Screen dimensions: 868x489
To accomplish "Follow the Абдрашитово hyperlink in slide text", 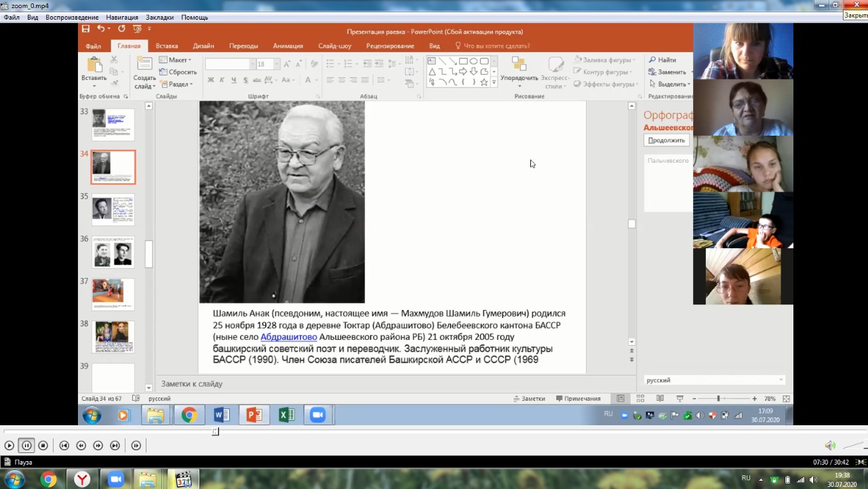I will [x=288, y=337].
